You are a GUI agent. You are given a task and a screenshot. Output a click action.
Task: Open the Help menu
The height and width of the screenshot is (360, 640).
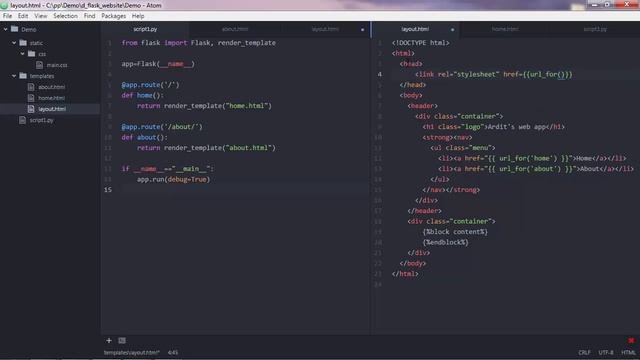[x=138, y=16]
